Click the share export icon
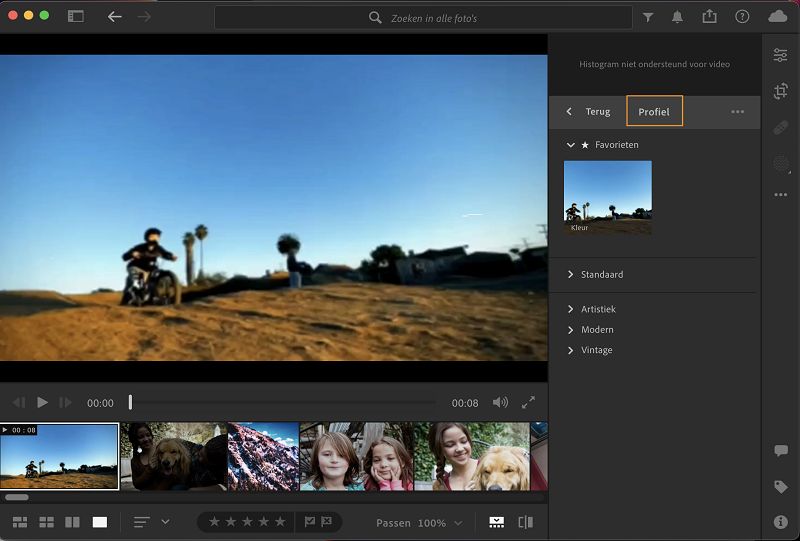 [x=709, y=16]
